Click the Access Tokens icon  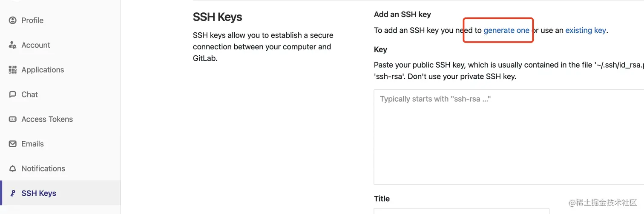(x=13, y=119)
